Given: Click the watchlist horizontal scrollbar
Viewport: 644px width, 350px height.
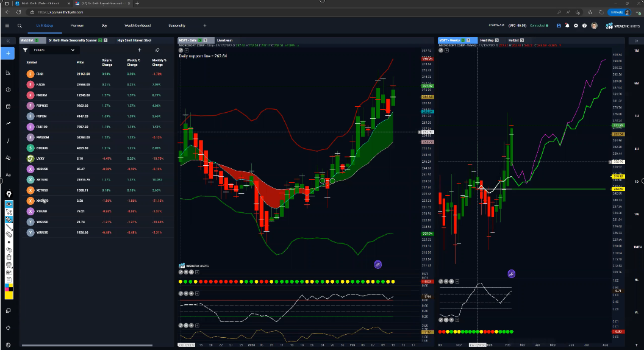Looking at the screenshot, I should tap(87, 345).
